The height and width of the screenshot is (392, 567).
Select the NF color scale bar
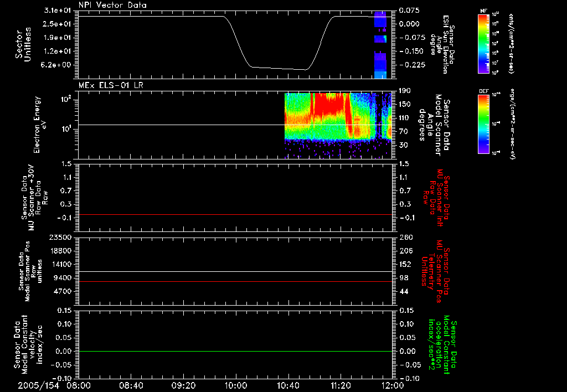coord(484,43)
